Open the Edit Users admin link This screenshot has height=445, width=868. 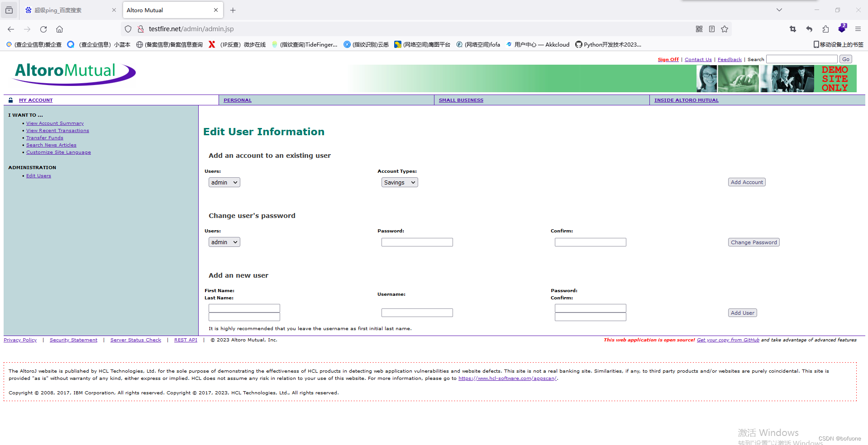click(x=38, y=176)
